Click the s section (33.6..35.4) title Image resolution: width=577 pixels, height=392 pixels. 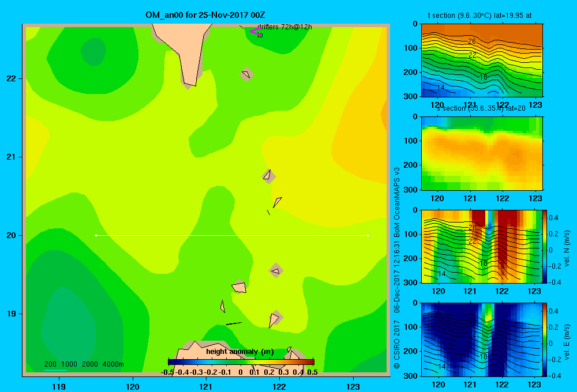(481, 108)
